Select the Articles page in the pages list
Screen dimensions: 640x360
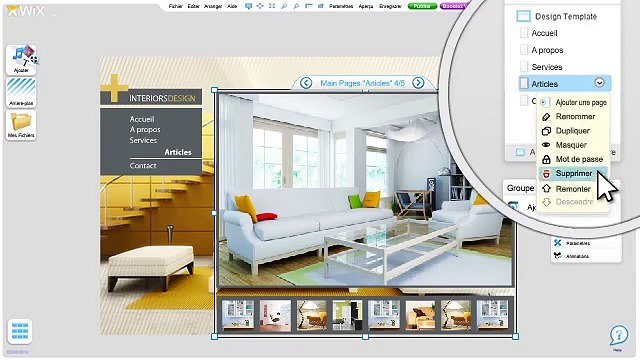click(565, 84)
